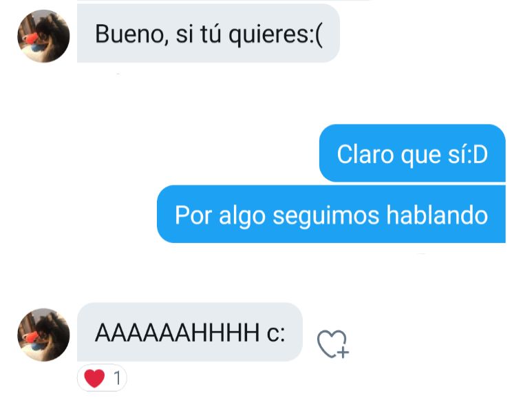Image resolution: width=523 pixels, height=420 pixels.
Task: Click the red heart reaction icon
Action: click(94, 378)
